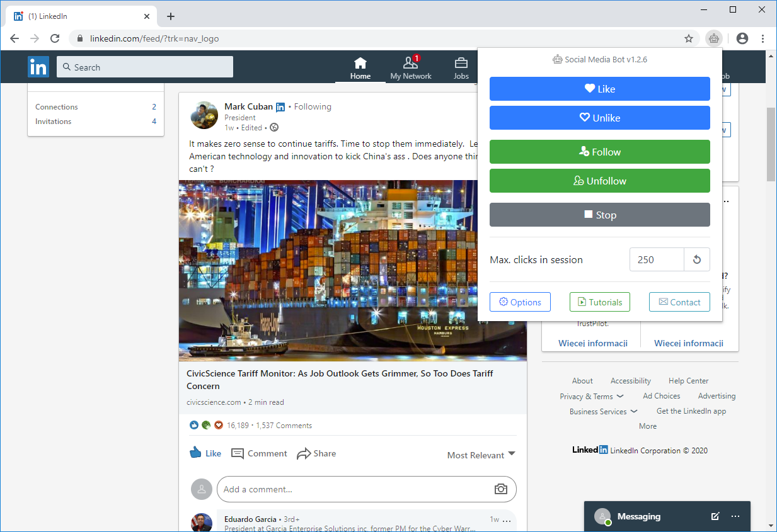The width and height of the screenshot is (777, 532).
Task: Reload the page
Action: pyautogui.click(x=55, y=38)
